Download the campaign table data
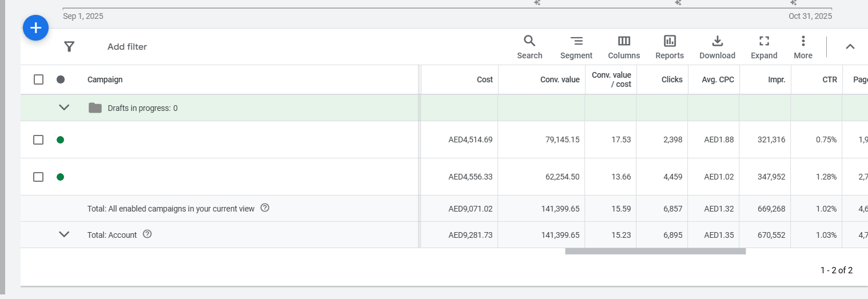868x299 pixels. point(717,47)
